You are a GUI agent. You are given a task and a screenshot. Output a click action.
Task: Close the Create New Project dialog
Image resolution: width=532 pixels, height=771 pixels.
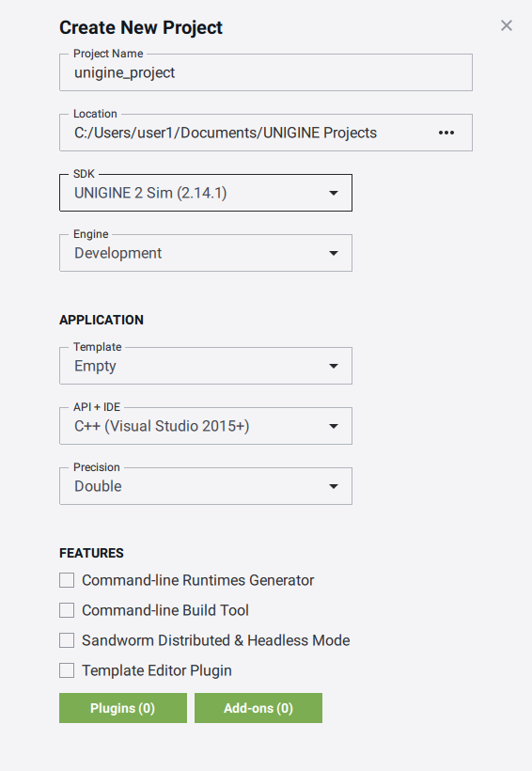point(506,25)
